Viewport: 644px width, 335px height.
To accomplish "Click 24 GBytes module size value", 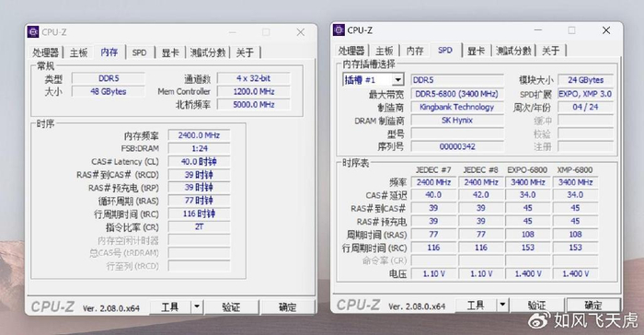I will [x=586, y=80].
